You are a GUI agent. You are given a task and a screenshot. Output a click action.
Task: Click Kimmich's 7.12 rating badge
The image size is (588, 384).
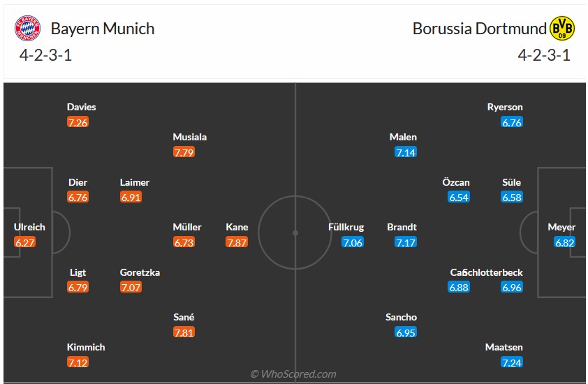tap(78, 362)
